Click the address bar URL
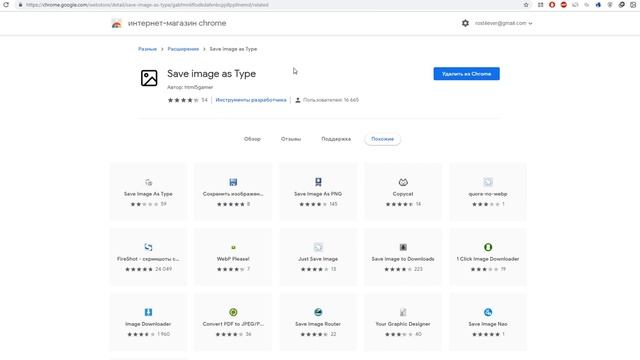The image size is (640, 360). click(147, 5)
